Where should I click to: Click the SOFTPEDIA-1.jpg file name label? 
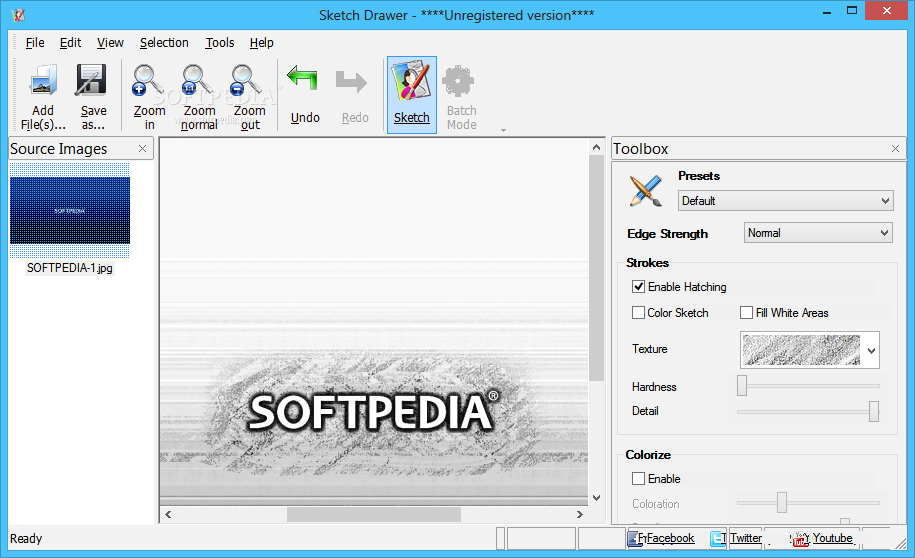coord(70,268)
